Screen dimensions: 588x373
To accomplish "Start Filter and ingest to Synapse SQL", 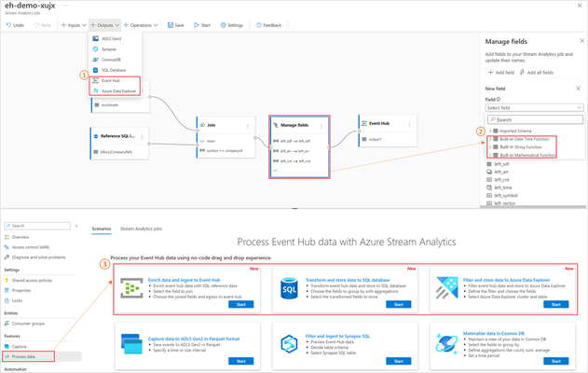I will tap(399, 361).
